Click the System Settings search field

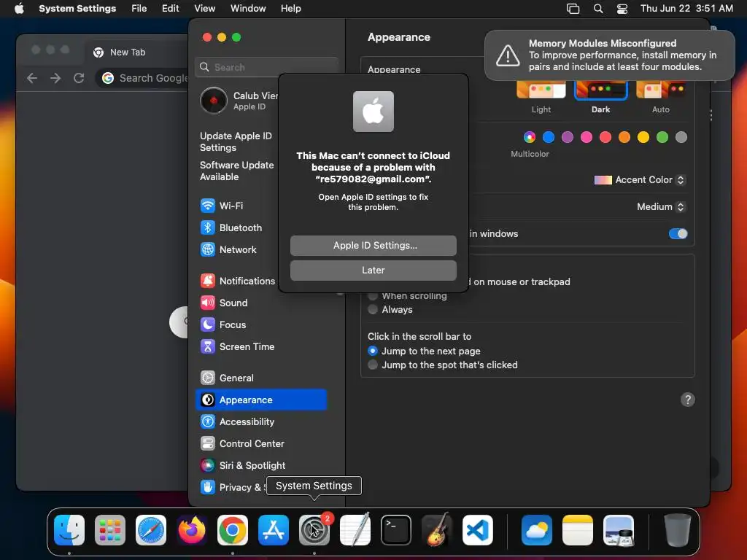267,67
